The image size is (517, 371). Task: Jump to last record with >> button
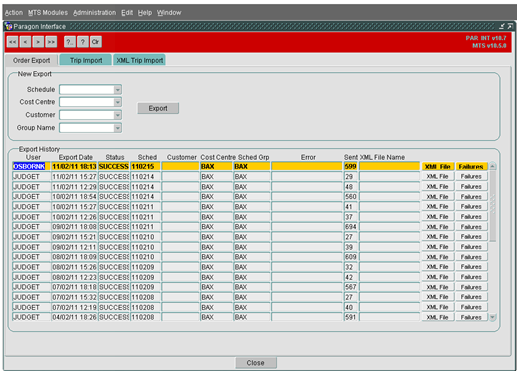[x=51, y=42]
